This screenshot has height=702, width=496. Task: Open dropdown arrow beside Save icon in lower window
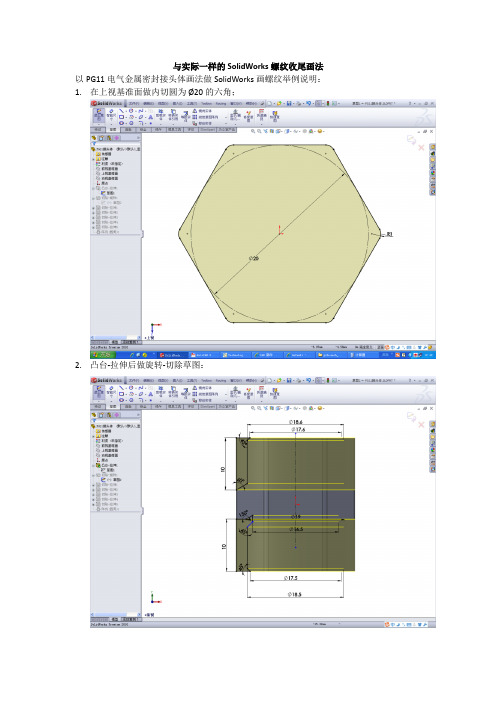point(294,380)
